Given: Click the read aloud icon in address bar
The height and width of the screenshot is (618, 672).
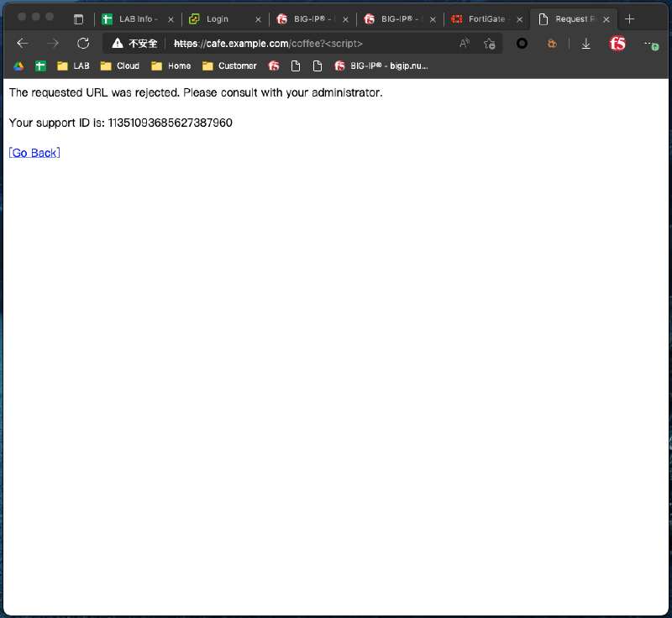Looking at the screenshot, I should coord(465,44).
